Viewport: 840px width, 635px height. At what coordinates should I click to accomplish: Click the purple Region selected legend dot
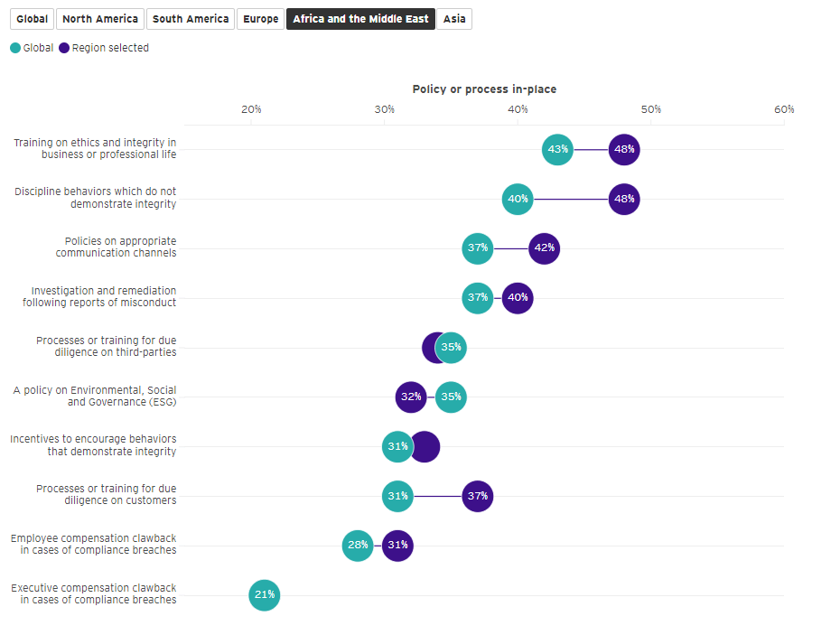[64, 48]
